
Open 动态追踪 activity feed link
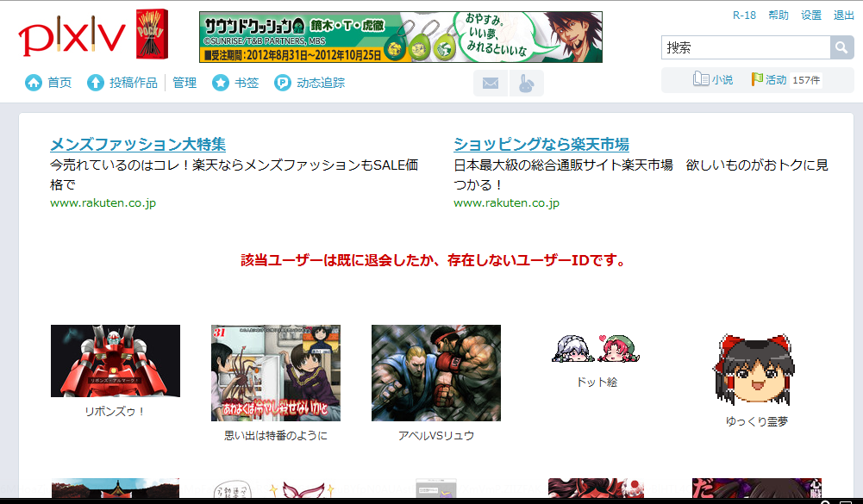321,83
